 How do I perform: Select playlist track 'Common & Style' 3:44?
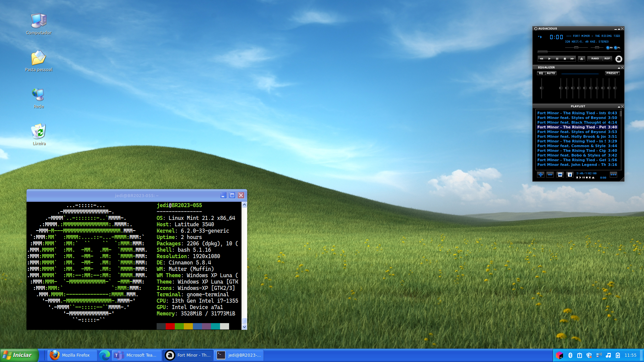577,146
